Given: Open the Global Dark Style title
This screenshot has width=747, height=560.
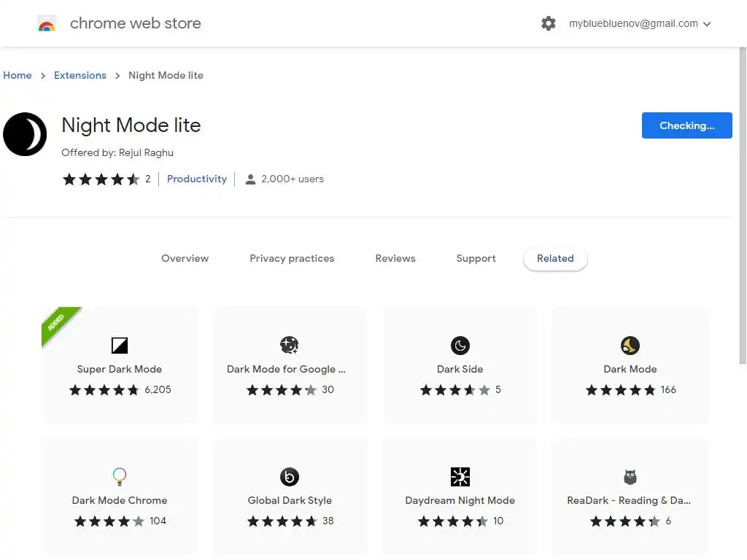Looking at the screenshot, I should (290, 500).
